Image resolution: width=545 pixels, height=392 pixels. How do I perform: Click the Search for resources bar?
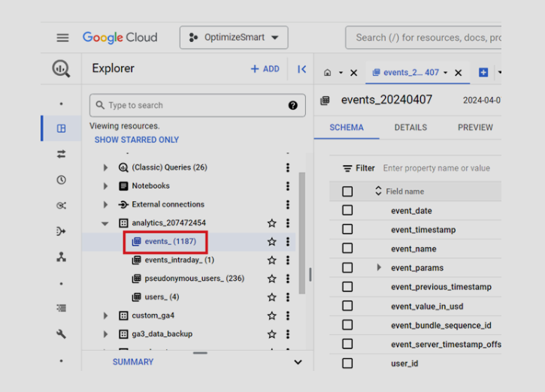(423, 38)
